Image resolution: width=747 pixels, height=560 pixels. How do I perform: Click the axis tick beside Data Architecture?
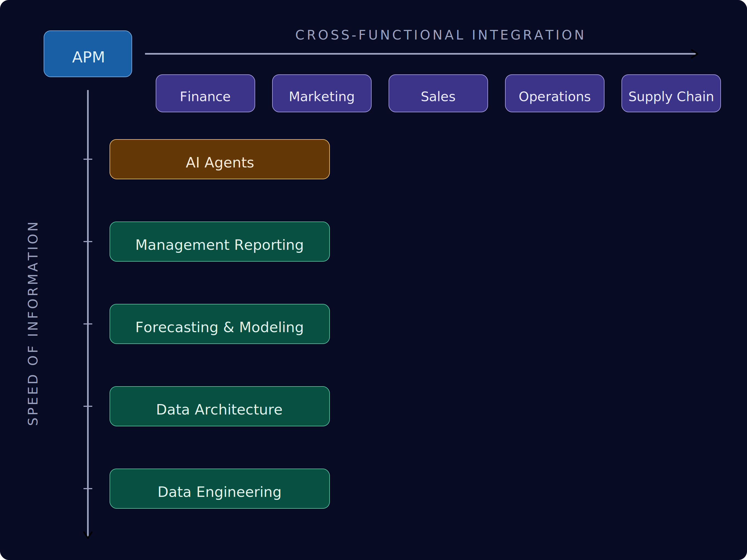[x=88, y=407]
